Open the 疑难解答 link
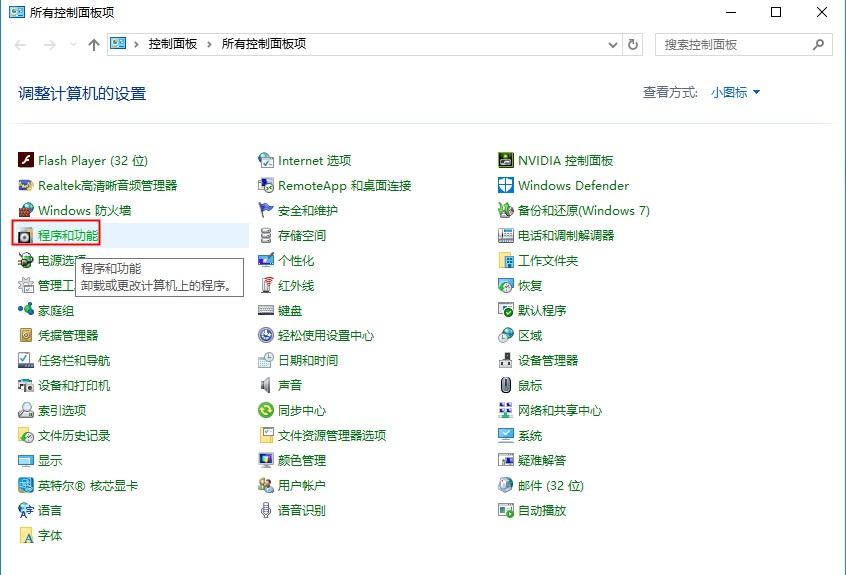The width and height of the screenshot is (846, 575). [x=542, y=460]
